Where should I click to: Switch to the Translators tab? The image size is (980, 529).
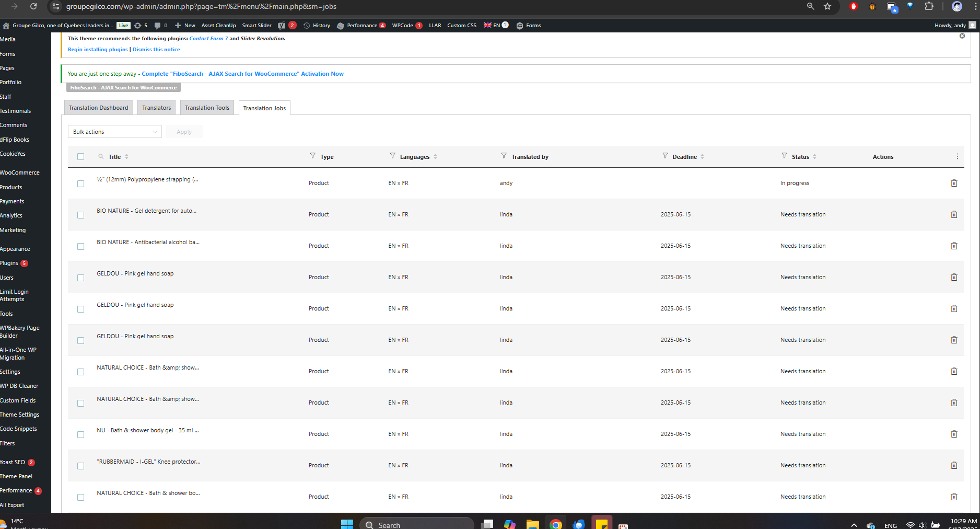click(x=157, y=108)
